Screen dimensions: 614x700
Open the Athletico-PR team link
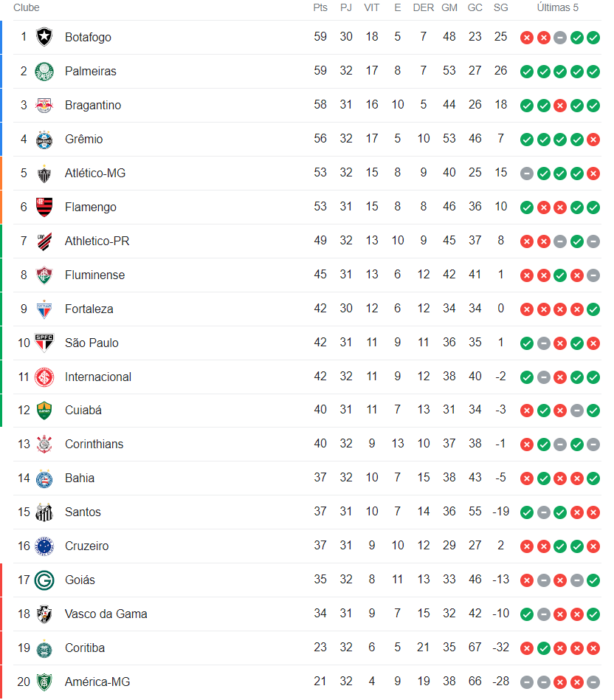[97, 241]
